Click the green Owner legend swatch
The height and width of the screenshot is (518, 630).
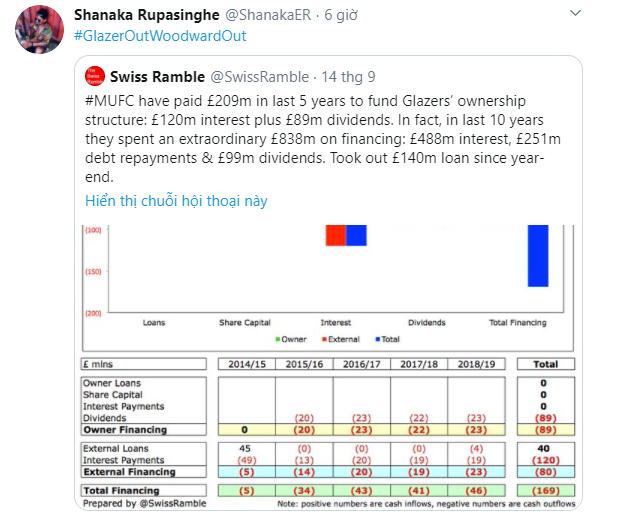tap(278, 339)
